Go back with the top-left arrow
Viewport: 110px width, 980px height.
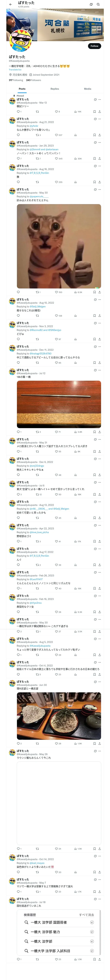(11, 5)
